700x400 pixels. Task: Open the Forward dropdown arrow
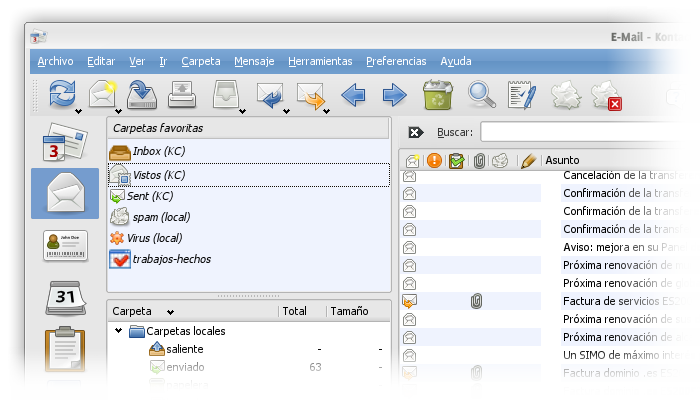tap(327, 111)
